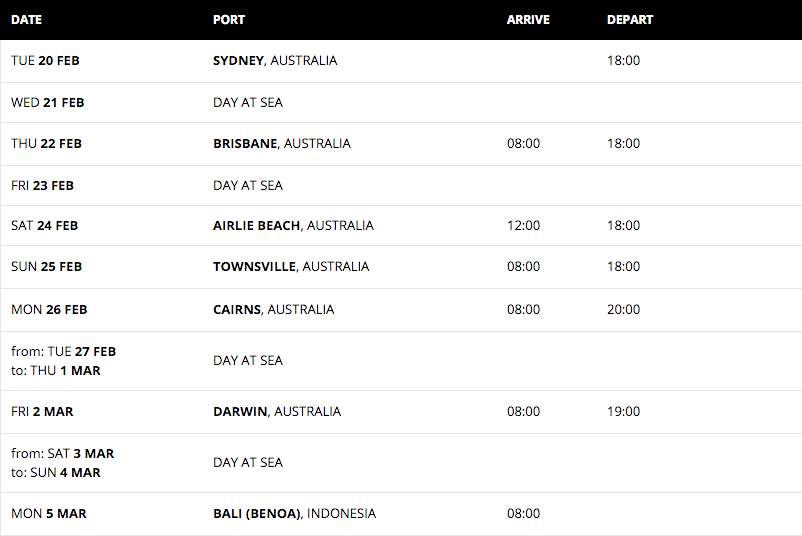Open the Bali (Benoa), Indonesia port entry
Viewport: 802px width, 536px height.
tap(295, 513)
